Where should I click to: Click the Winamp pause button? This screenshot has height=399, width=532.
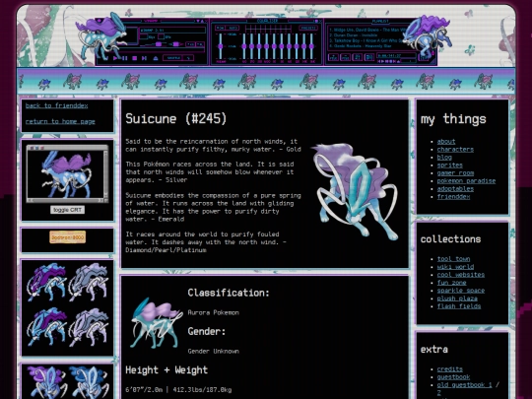pos(124,58)
